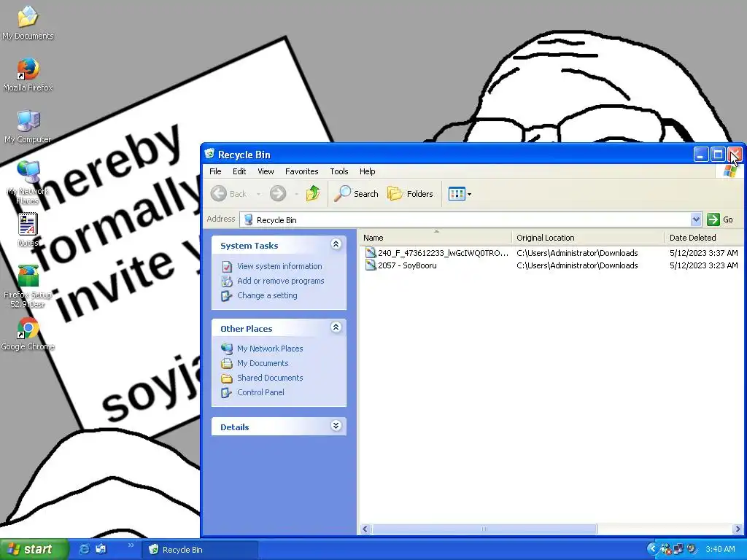Image resolution: width=747 pixels, height=560 pixels.
Task: Click 5/12/2023 3:23 AM deletion date
Action: (x=703, y=265)
